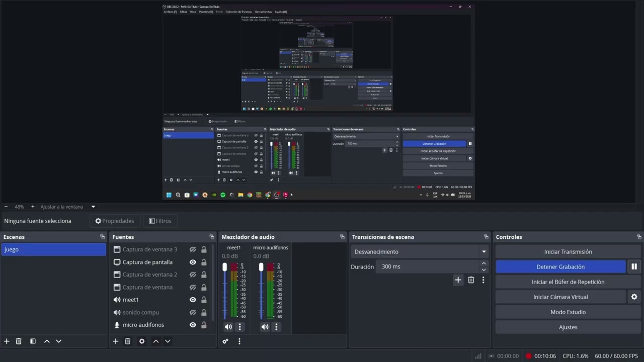The width and height of the screenshot is (644, 362).
Task: Increase the transition Duración value
Action: (x=484, y=263)
